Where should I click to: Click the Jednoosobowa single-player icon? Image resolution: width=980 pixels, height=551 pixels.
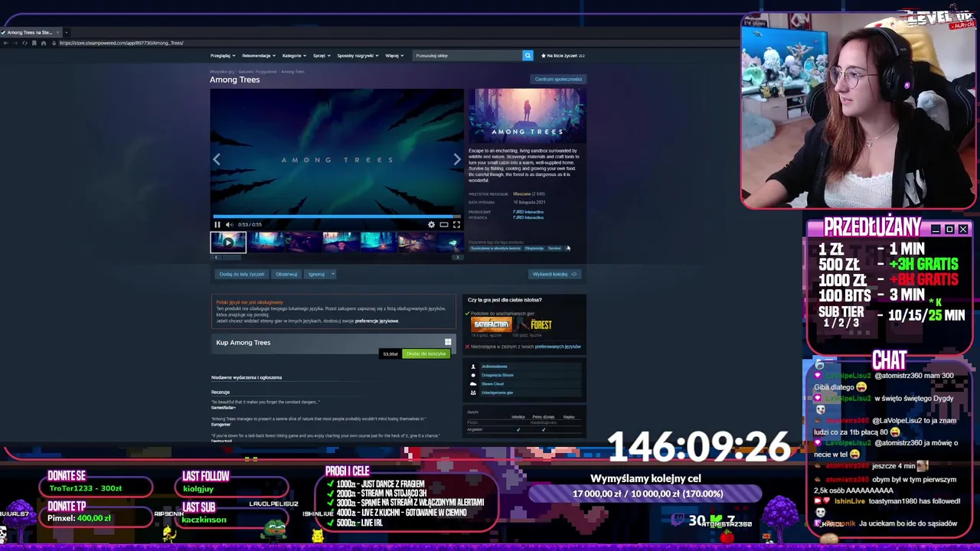(x=473, y=367)
